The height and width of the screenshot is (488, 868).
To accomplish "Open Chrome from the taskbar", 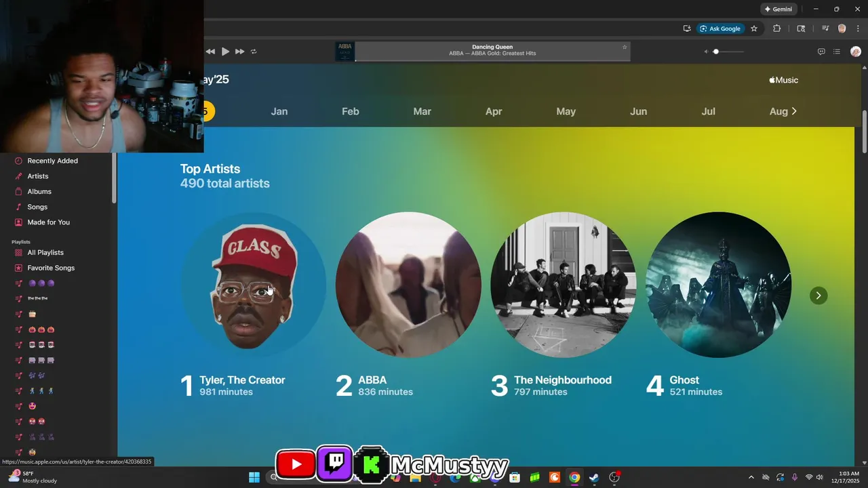I will [x=574, y=477].
